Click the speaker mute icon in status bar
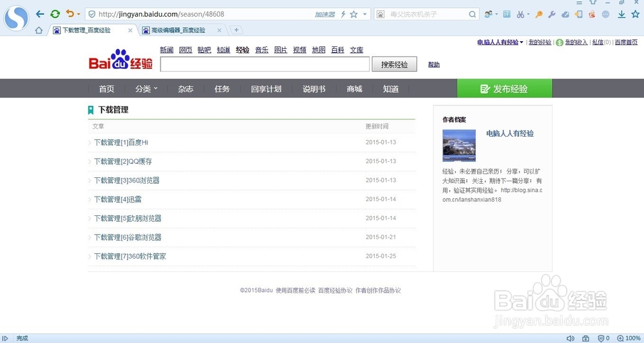This screenshot has width=644, height=343. [x=571, y=338]
